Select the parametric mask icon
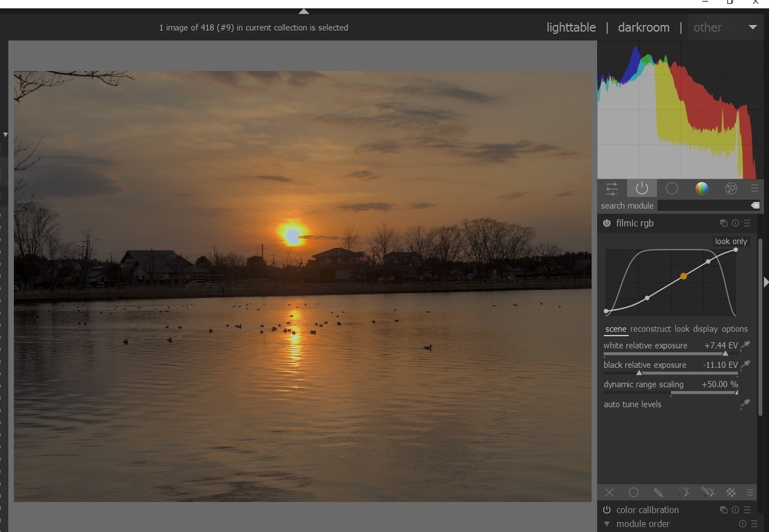The height and width of the screenshot is (532, 769). tap(683, 492)
